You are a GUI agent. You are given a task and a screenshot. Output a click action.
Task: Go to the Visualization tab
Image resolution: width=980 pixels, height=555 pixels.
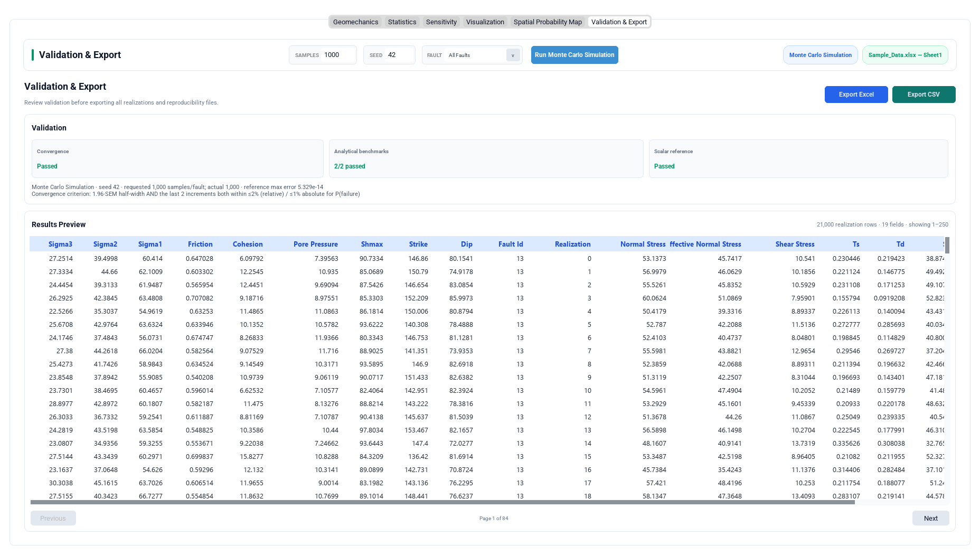pyautogui.click(x=485, y=22)
